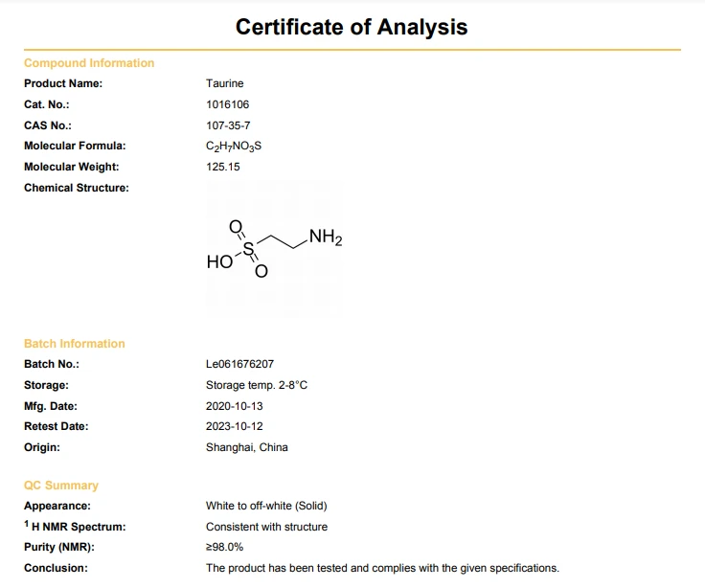705x588 pixels.
Task: Select Storage temp. 2-8°C value
Action: tap(257, 385)
